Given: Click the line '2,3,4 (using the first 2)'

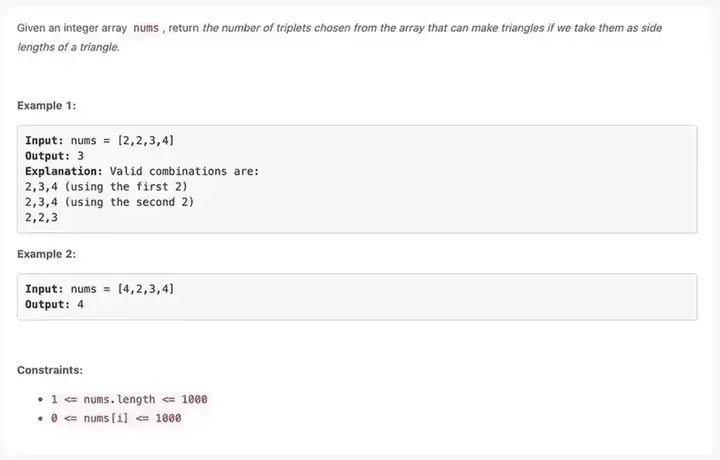Looking at the screenshot, I should click(106, 187).
